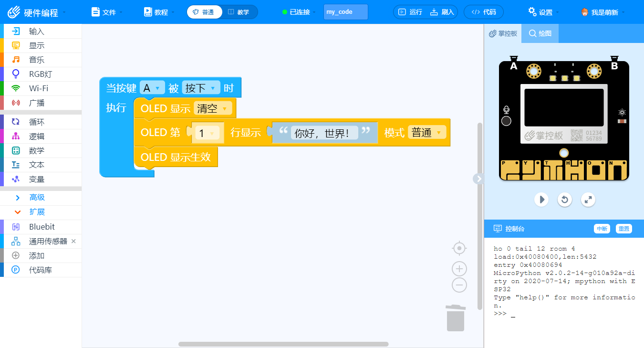The image size is (644, 348).
Task: Click the vertical workspace scrollbar
Action: (x=479, y=216)
